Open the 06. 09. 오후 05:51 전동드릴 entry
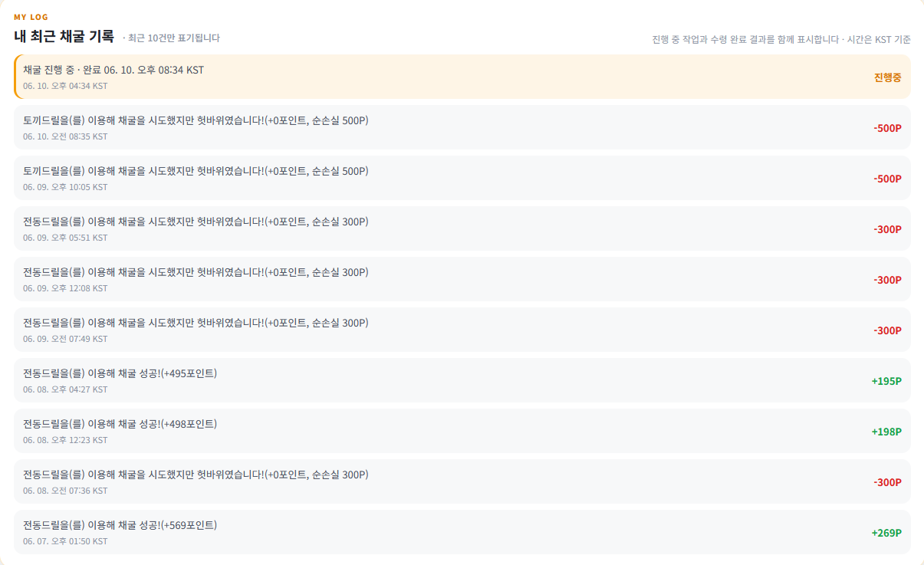 [462, 228]
